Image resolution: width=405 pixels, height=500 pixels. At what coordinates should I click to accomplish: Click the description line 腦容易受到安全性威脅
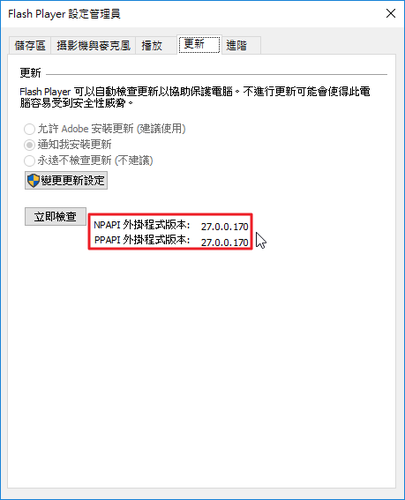76,103
